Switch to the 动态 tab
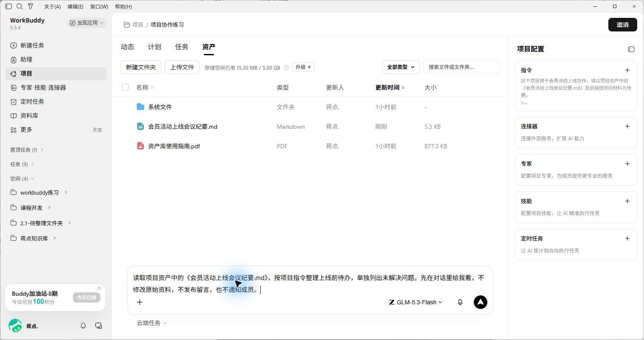The width and height of the screenshot is (644, 340). (127, 47)
